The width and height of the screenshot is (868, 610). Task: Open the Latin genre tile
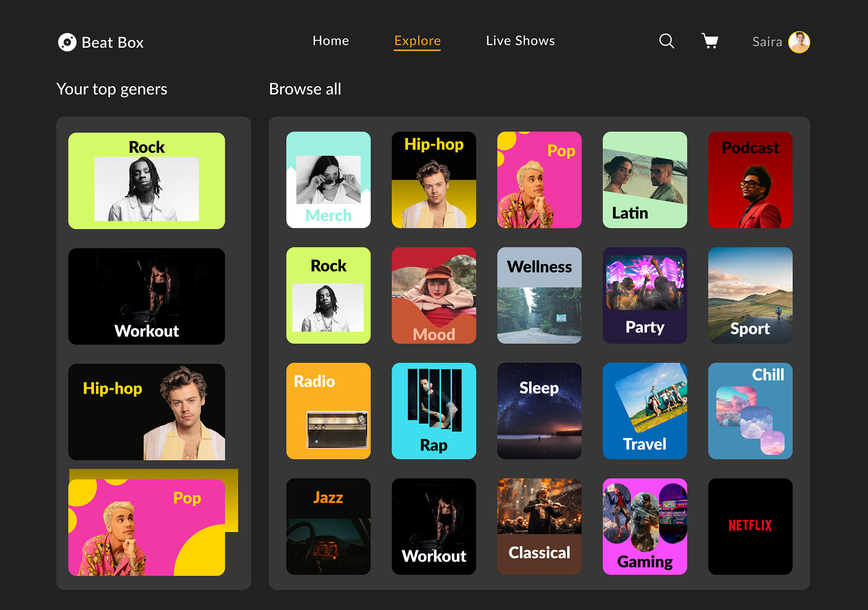click(645, 180)
